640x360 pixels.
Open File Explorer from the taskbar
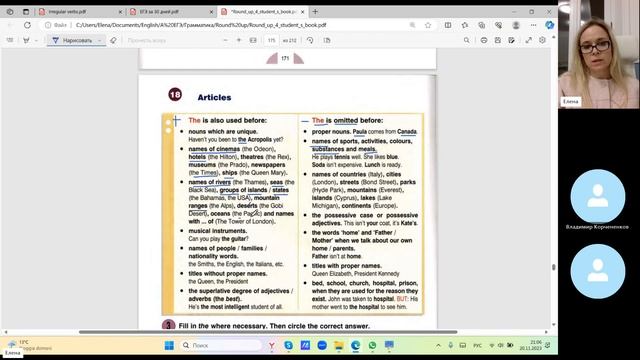coord(338,346)
